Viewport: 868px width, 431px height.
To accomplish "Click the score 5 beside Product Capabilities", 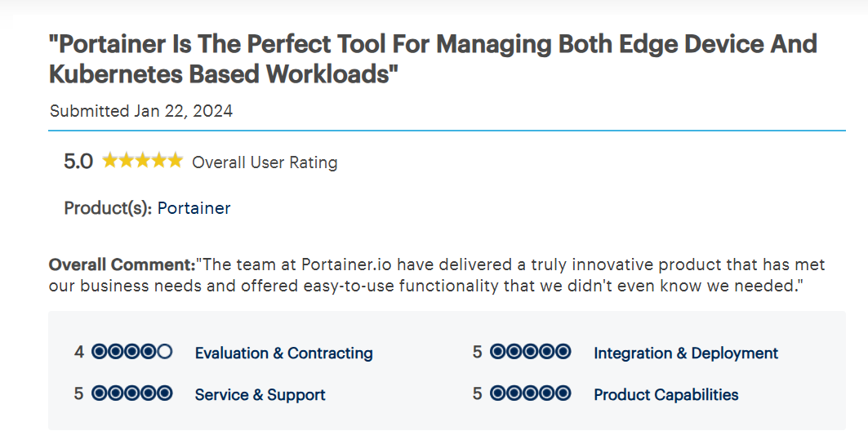I will [x=477, y=394].
